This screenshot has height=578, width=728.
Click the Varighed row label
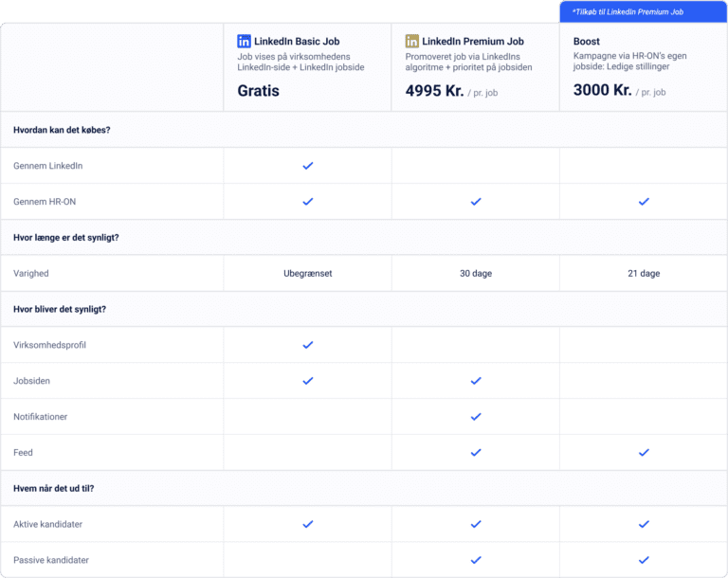point(30,274)
